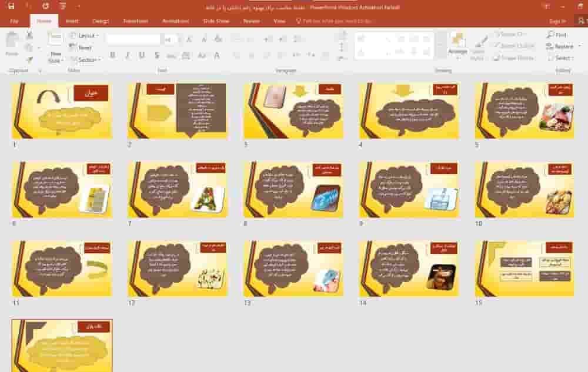Switch to the Animations tab
The width and height of the screenshot is (588, 372).
[175, 21]
